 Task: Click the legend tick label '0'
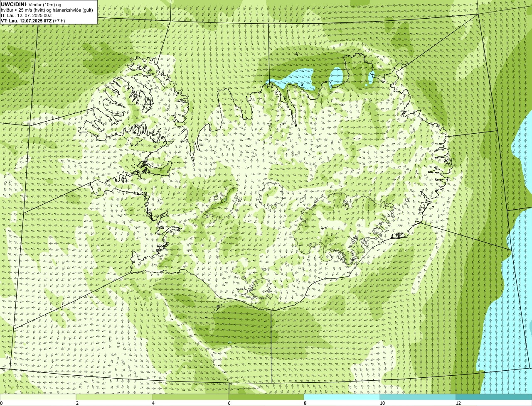(x=1, y=403)
